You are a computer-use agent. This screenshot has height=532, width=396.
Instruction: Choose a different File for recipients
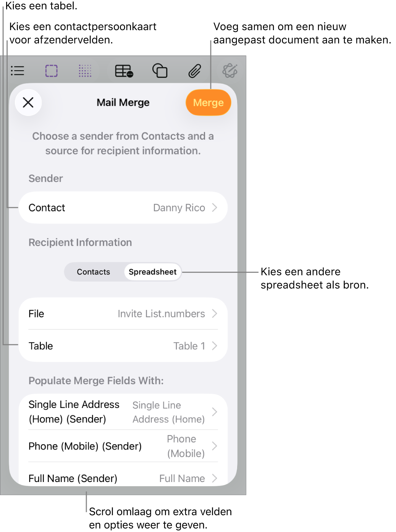[x=123, y=314]
